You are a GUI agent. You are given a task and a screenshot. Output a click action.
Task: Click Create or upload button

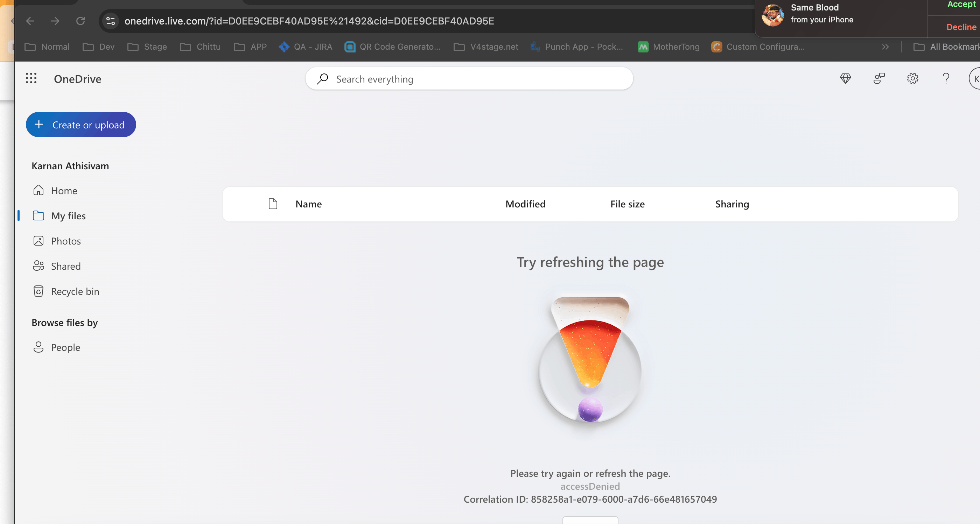[80, 125]
